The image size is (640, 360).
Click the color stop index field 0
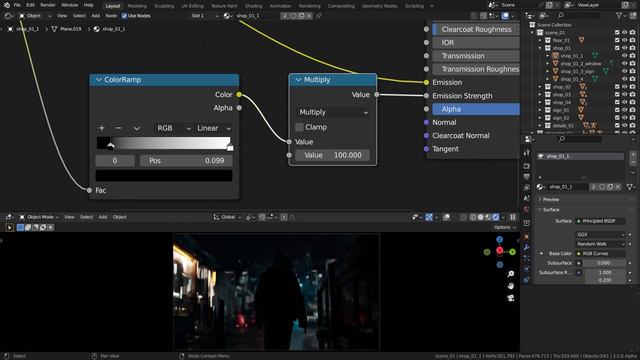point(115,161)
